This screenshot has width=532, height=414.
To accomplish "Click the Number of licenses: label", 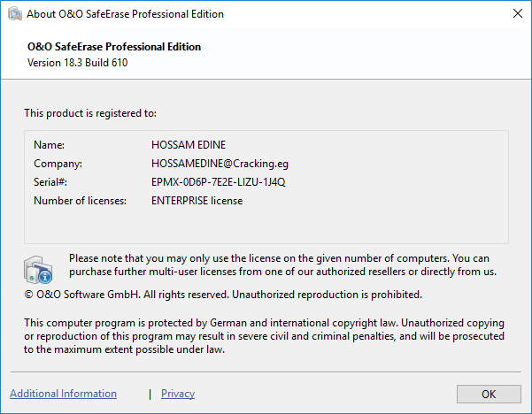I will 80,201.
